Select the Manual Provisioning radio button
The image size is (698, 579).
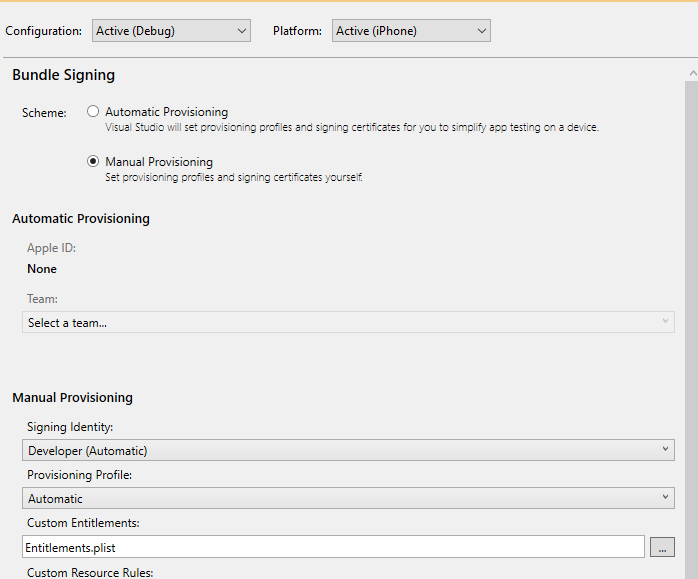(93, 161)
